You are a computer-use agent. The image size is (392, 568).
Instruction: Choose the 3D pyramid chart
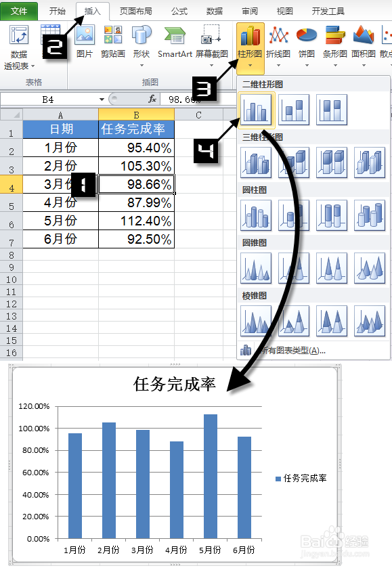(370, 322)
